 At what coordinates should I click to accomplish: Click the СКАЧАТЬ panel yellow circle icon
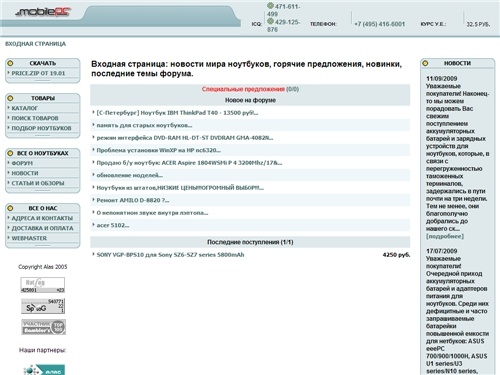(10, 63)
